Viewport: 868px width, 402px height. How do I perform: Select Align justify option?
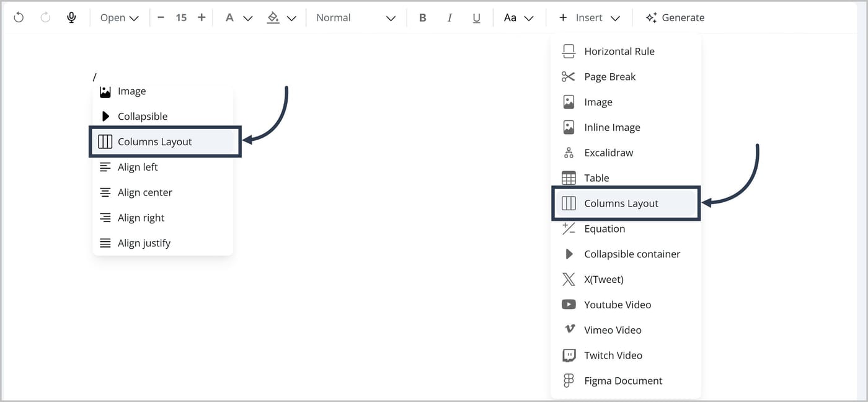pyautogui.click(x=163, y=243)
